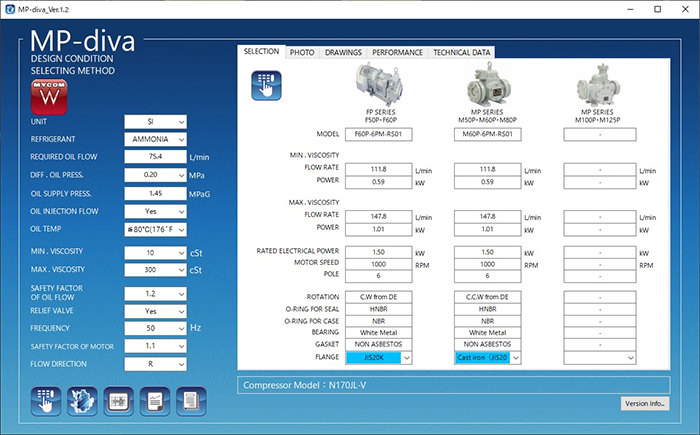
Task: Open the PERFORMANCE tab
Action: click(397, 53)
